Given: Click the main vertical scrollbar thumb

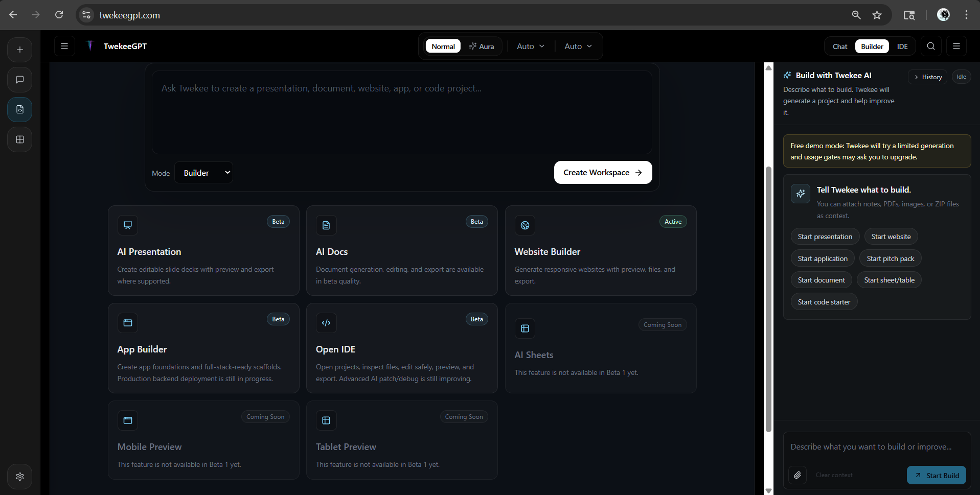Looking at the screenshot, I should coord(768,299).
